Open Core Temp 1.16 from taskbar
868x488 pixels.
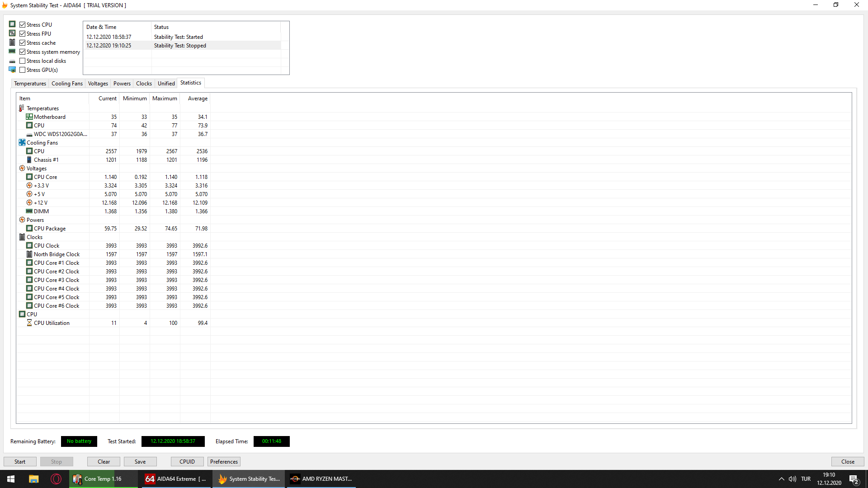coord(98,479)
